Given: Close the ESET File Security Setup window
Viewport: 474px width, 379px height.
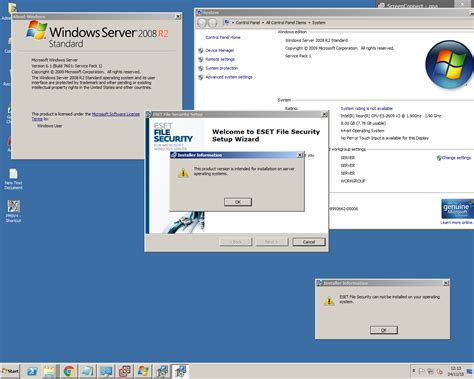Looking at the screenshot, I should (x=324, y=114).
